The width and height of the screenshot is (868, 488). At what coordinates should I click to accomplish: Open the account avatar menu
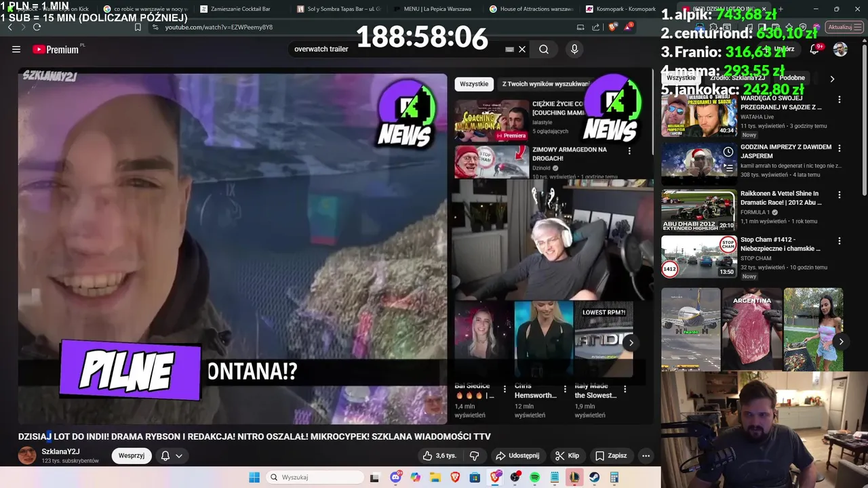point(840,49)
